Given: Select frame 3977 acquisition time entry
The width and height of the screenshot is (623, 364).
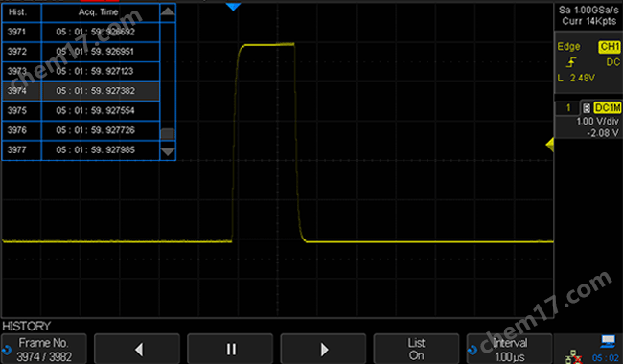Looking at the screenshot, I should [x=96, y=150].
